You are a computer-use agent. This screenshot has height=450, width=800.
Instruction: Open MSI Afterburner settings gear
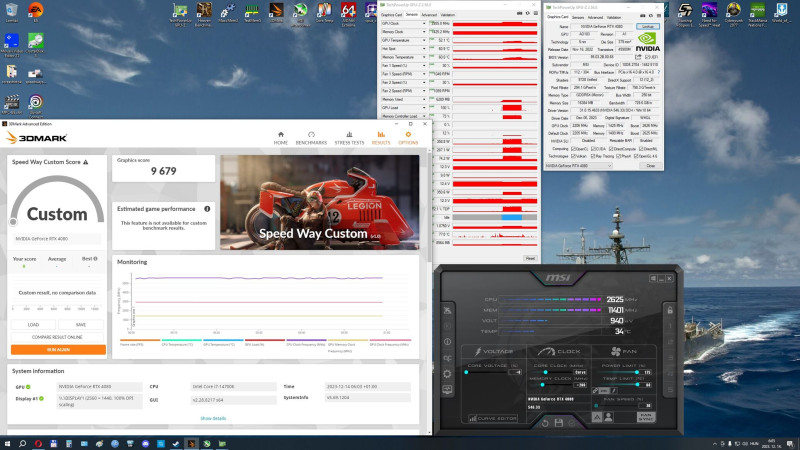(447, 374)
